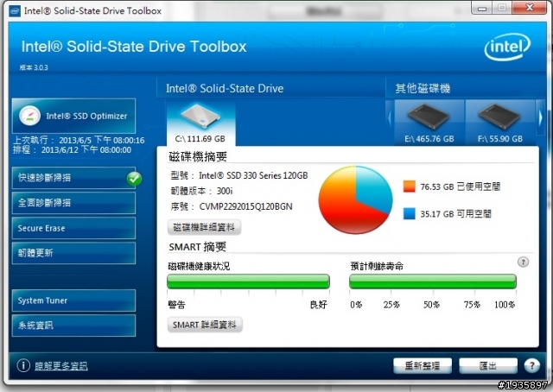The image size is (553, 392).
Task: Open the Secure Erase option
Action: 73,228
